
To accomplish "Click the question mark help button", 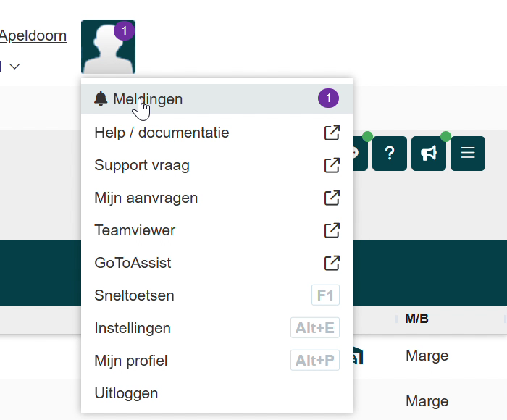I will (390, 154).
